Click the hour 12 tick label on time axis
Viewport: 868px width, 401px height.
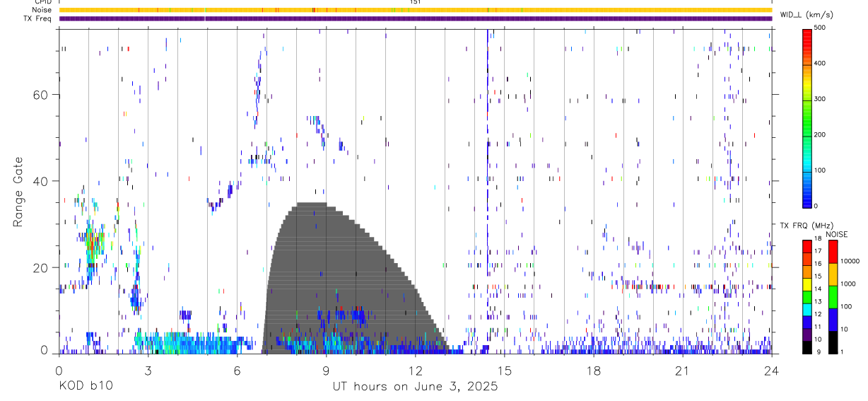[415, 370]
